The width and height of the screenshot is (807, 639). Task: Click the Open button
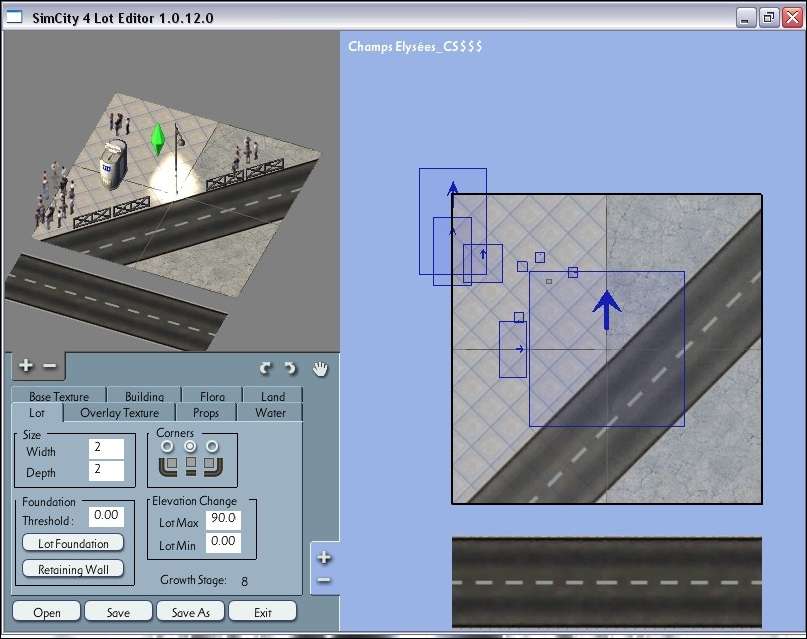pyautogui.click(x=46, y=612)
